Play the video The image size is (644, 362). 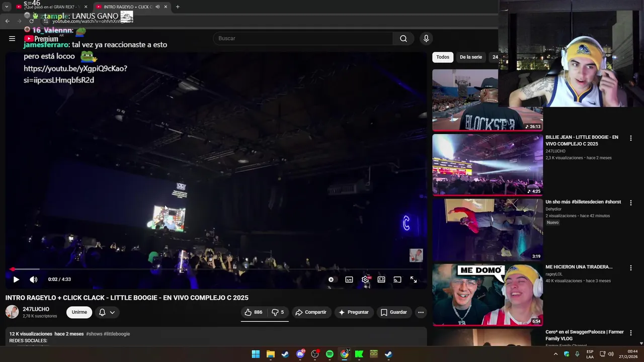pos(16,280)
